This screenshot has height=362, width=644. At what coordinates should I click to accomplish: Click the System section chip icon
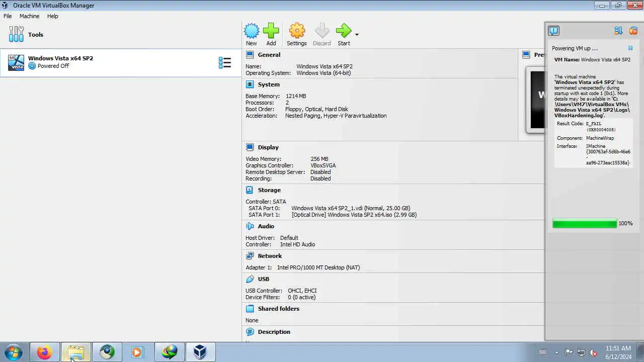tap(250, 84)
